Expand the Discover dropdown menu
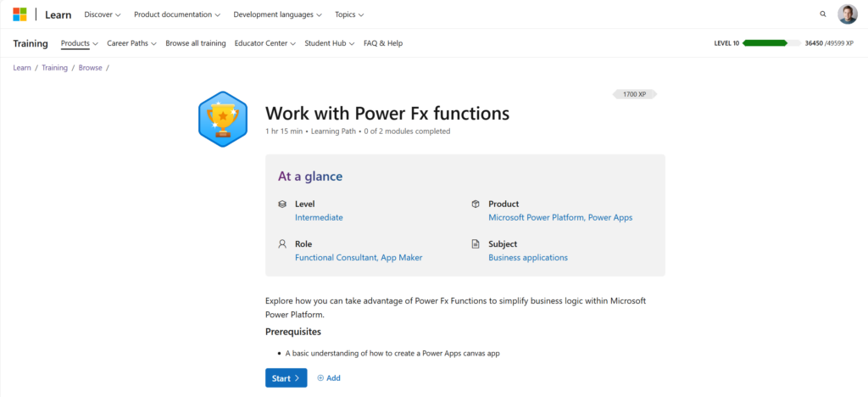The image size is (868, 397). (103, 14)
